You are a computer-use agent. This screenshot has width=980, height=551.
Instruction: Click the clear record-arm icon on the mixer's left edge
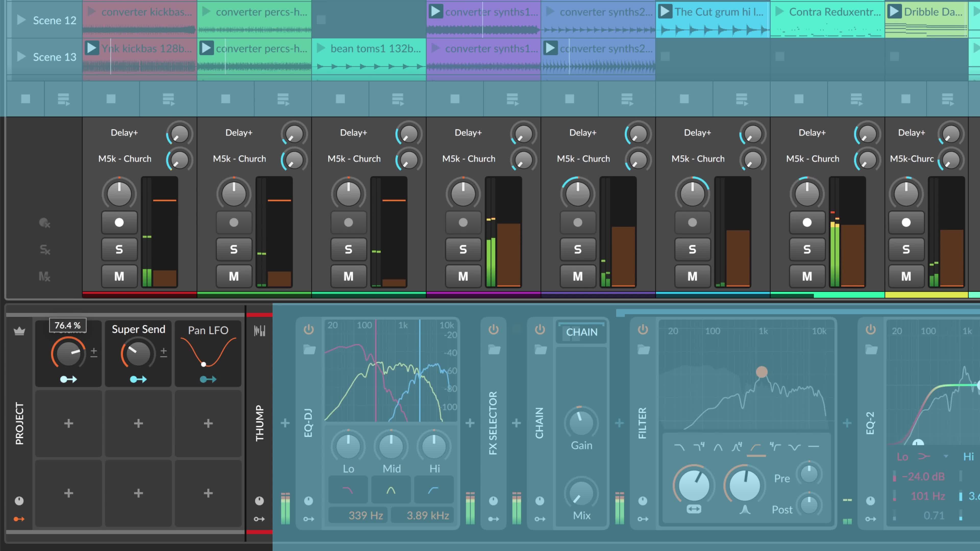[44, 223]
